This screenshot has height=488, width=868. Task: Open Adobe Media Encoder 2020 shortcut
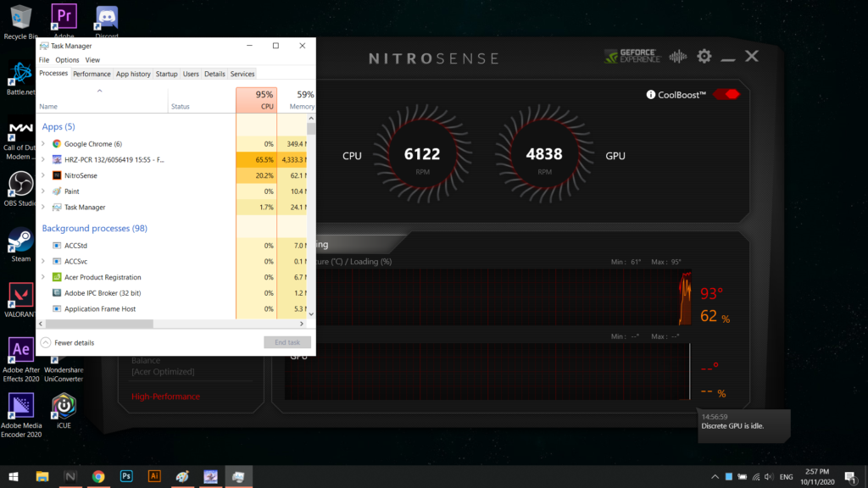coord(21,415)
